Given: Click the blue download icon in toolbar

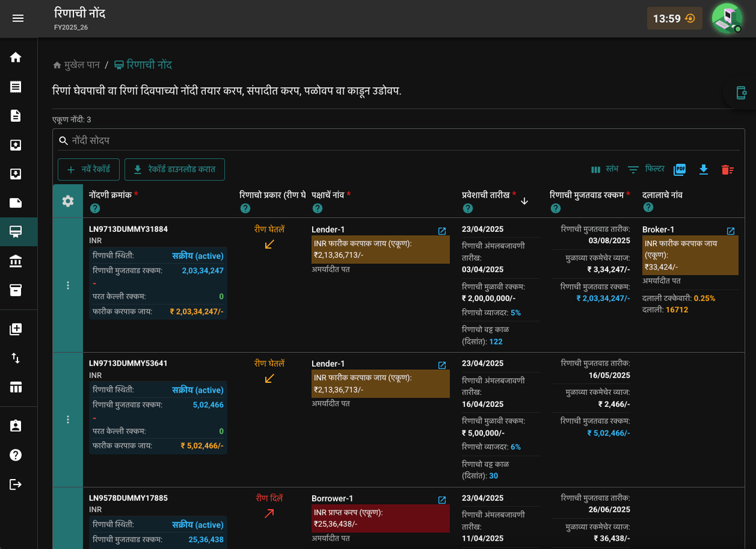Looking at the screenshot, I should pyautogui.click(x=703, y=169).
